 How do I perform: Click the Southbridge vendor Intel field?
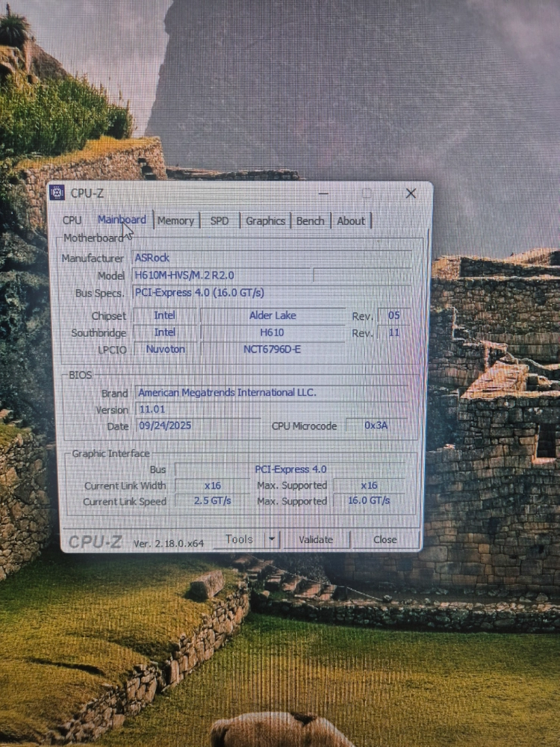pos(165,332)
